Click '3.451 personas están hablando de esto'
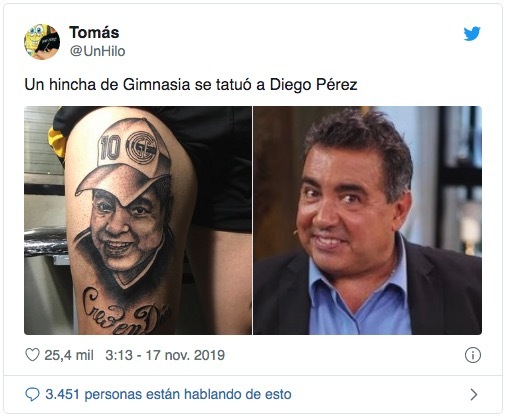Image resolution: width=506 pixels, height=417 pixels. point(168,394)
